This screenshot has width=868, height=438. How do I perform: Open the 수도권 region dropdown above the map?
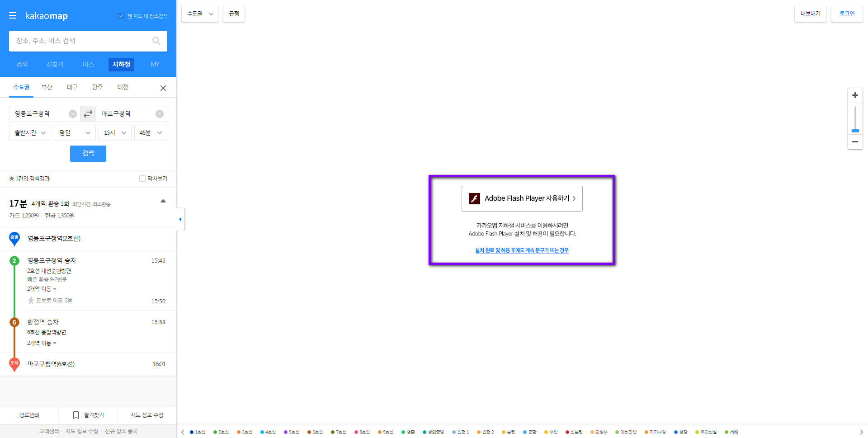pyautogui.click(x=200, y=14)
